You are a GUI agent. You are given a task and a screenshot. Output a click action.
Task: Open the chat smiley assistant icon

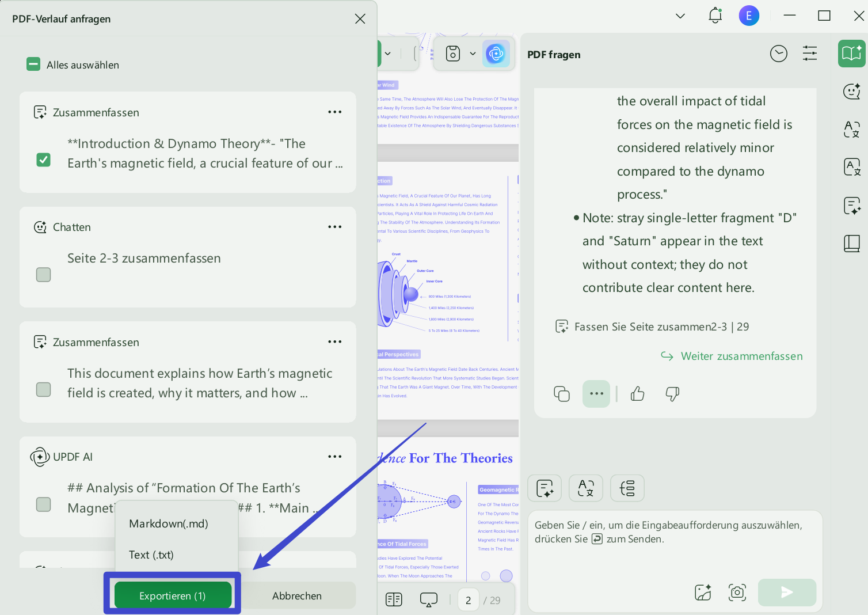click(852, 92)
